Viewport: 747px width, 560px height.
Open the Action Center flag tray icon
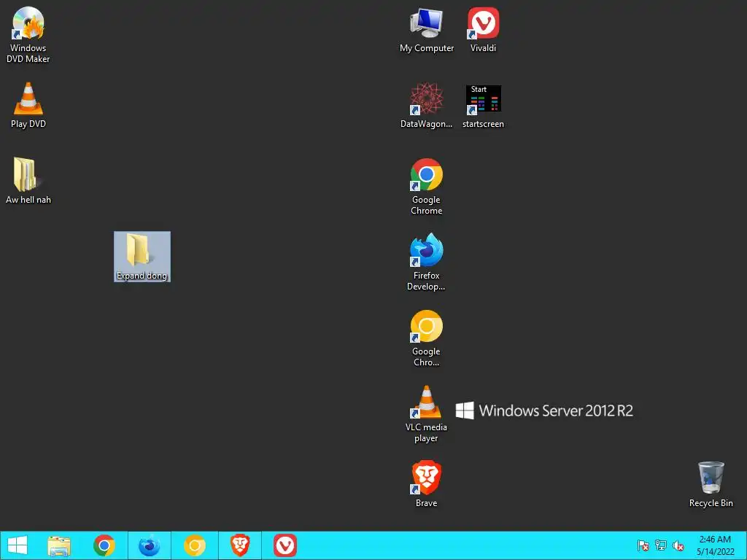[x=643, y=545]
